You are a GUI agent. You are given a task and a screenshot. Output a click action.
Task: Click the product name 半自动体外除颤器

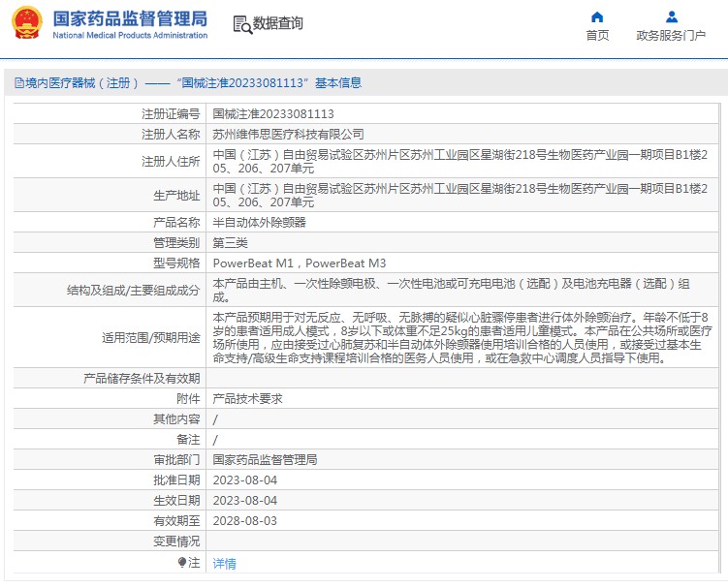(259, 222)
